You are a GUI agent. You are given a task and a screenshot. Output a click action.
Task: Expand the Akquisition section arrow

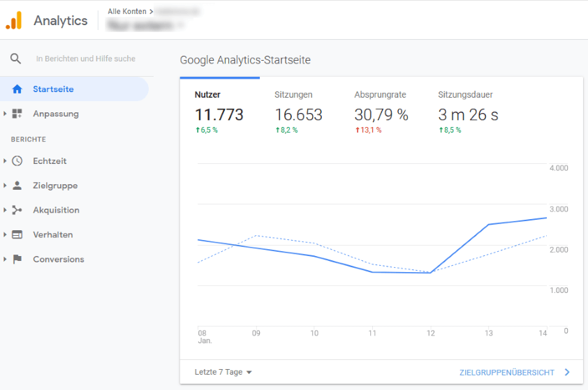pos(5,210)
